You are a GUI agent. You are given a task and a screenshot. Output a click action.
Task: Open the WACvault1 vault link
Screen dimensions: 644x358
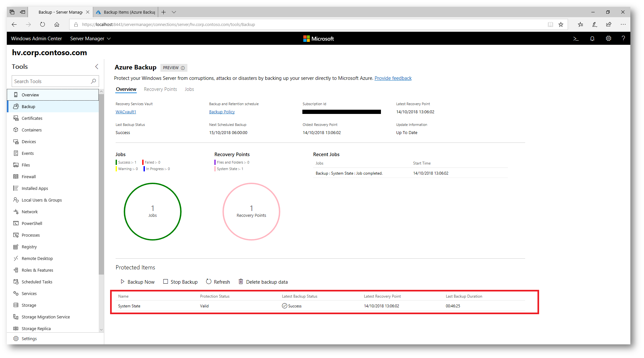pyautogui.click(x=126, y=112)
